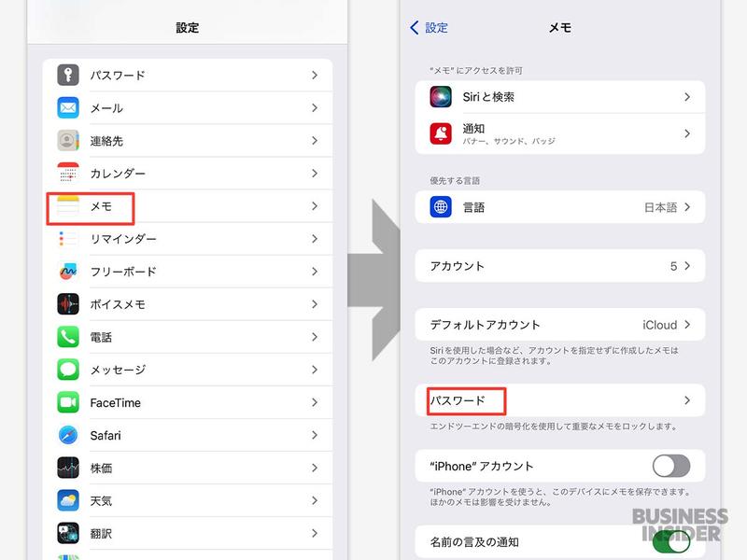The width and height of the screenshot is (747, 560).
Task: Tap the 連絡先 contacts icon
Action: (x=68, y=141)
